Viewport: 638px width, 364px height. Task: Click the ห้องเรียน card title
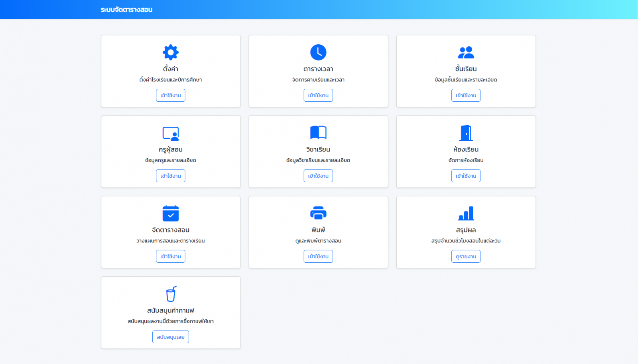tap(466, 150)
